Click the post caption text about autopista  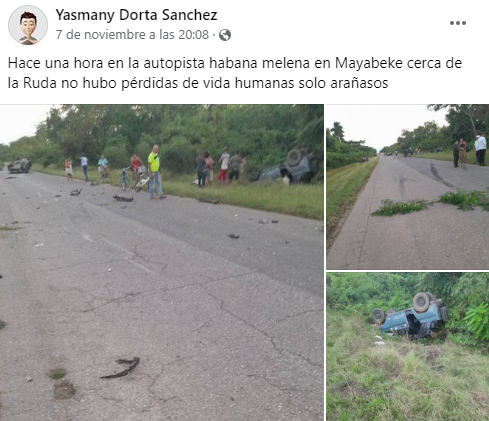(x=235, y=73)
